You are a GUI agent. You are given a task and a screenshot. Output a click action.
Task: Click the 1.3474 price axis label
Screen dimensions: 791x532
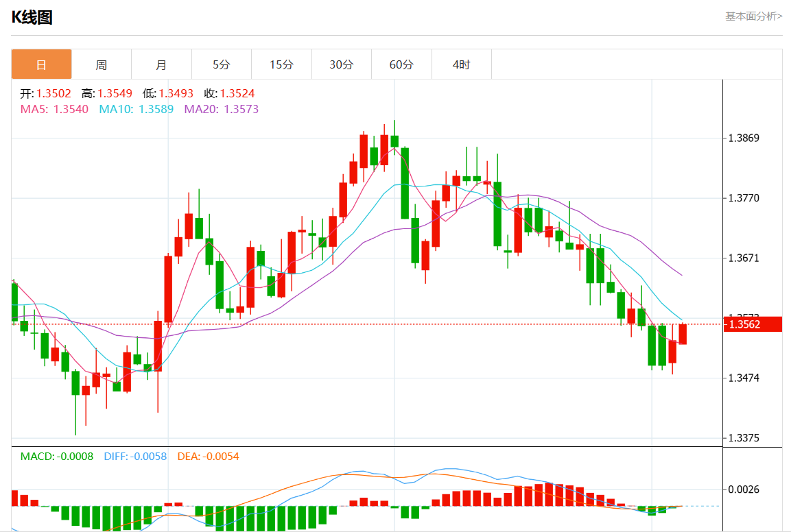tap(744, 378)
